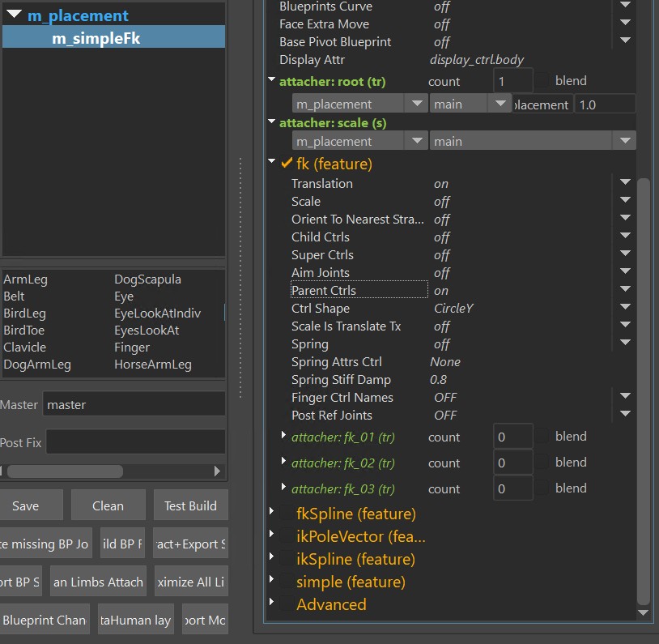This screenshot has width=659, height=644.
Task: Collapse the attacher: scale (s) section
Action: (x=272, y=122)
